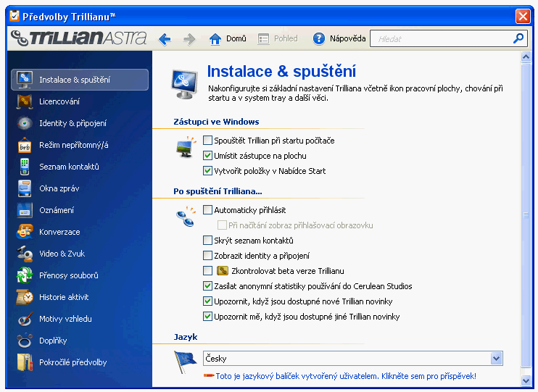
Task: Click the Pokročilé předvolby tools icon
Action: coord(25,362)
